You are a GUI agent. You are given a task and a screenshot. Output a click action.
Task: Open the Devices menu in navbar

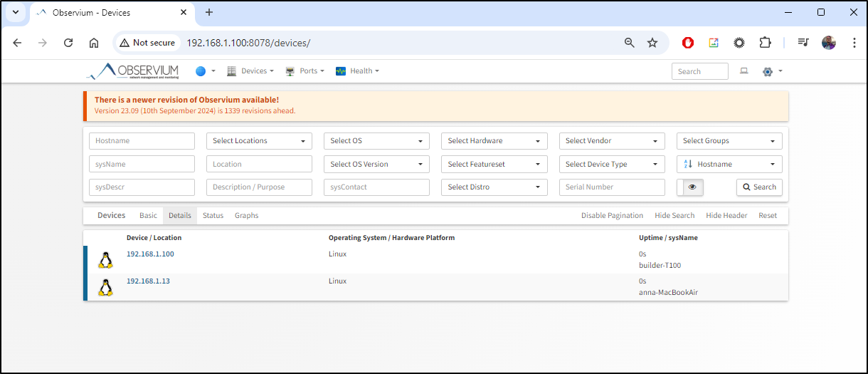tap(250, 71)
